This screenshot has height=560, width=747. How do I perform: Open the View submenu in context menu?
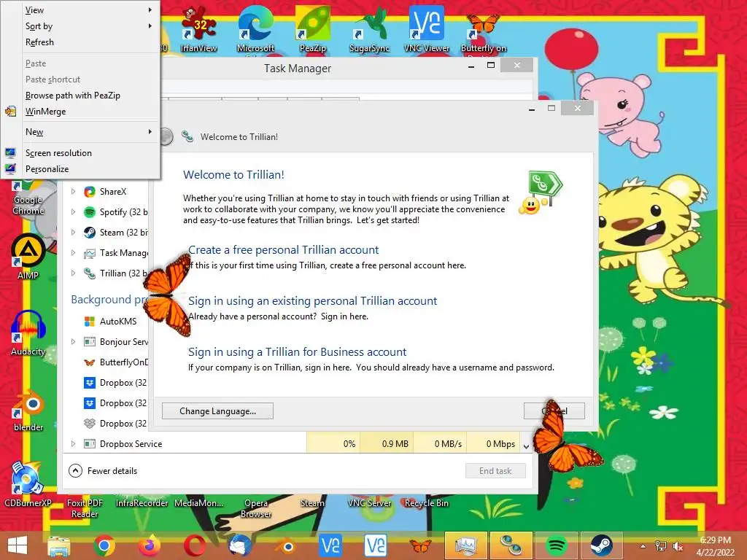click(80, 10)
